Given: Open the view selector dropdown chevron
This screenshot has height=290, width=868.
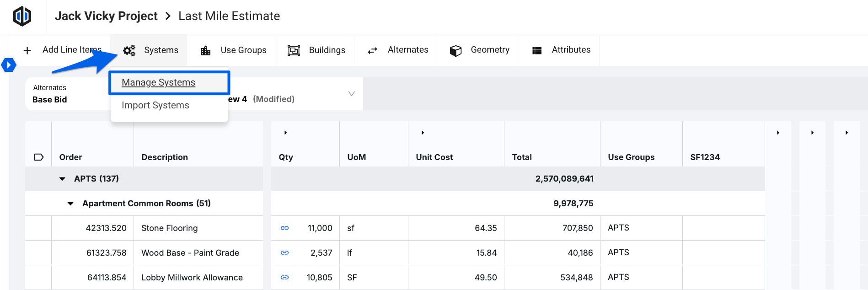Looking at the screenshot, I should (x=351, y=94).
